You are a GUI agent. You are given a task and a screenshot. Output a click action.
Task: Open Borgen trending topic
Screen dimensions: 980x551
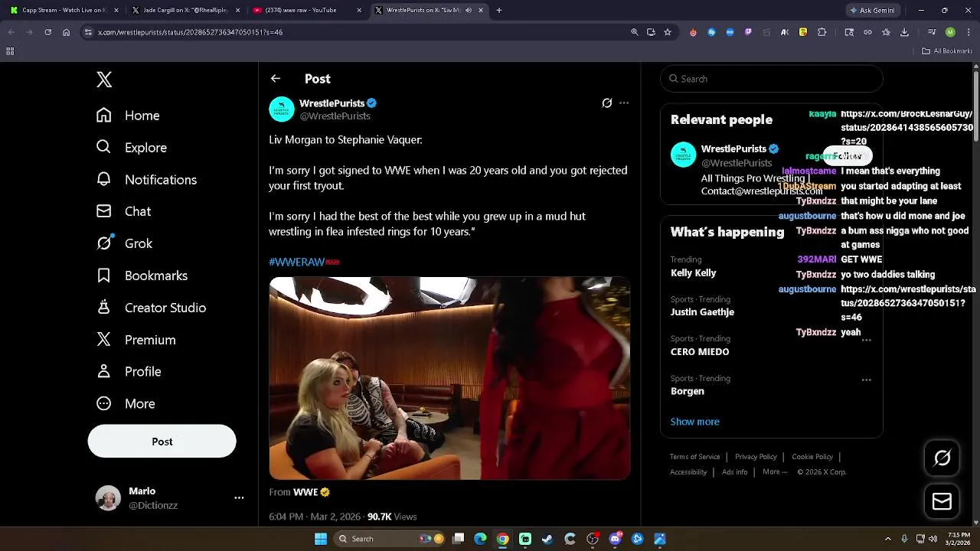pyautogui.click(x=688, y=391)
